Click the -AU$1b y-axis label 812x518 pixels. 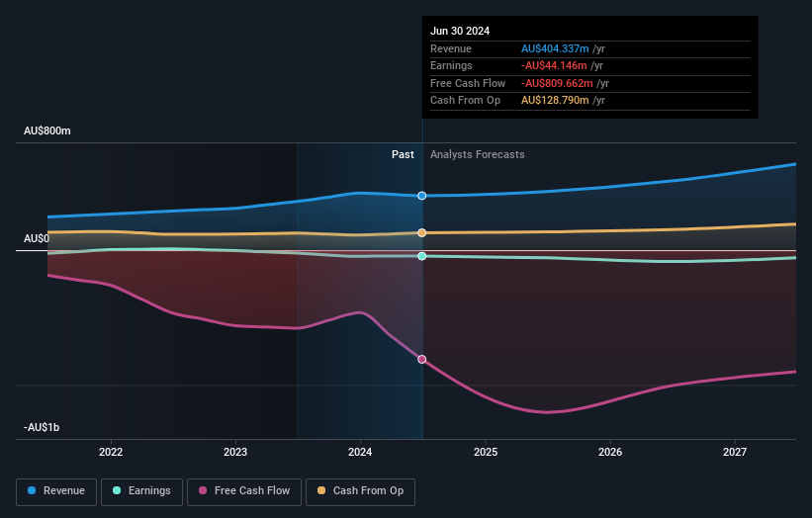[42, 427]
